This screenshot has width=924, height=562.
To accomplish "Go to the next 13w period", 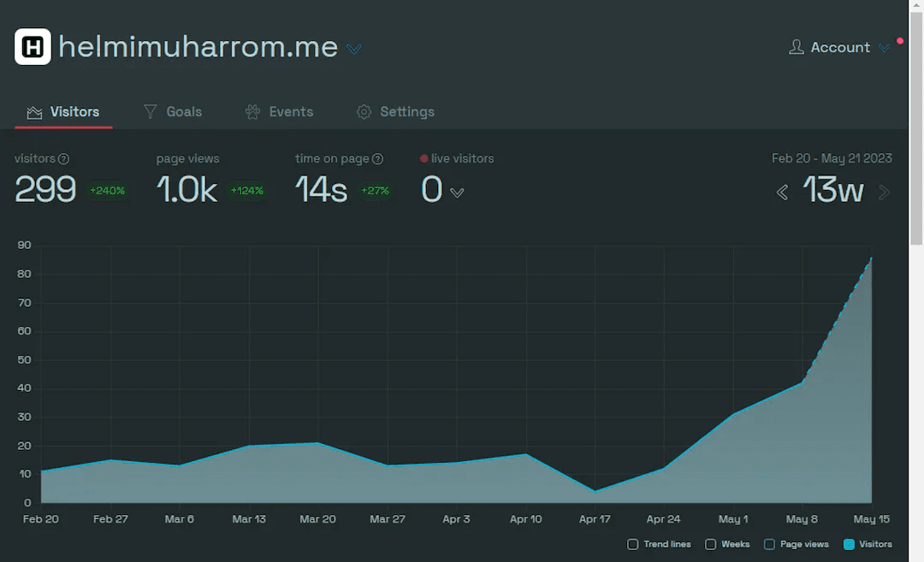I will click(883, 192).
